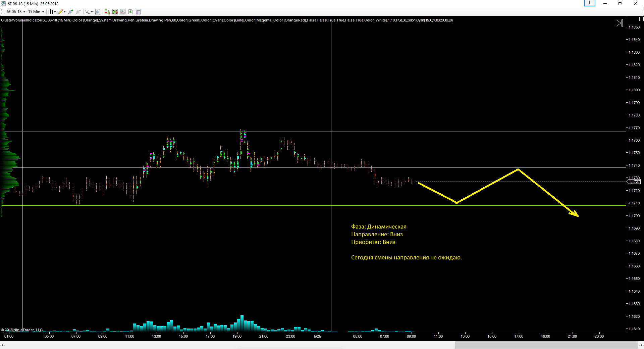Viewport: 644px width, 349px height.
Task: Click the window title '6E 06-18 (15 Min) 25.05.2018'
Action: point(33,4)
